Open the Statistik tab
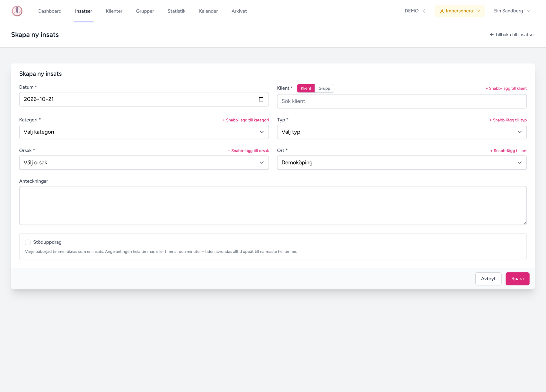This screenshot has height=392, width=546. pyautogui.click(x=176, y=11)
